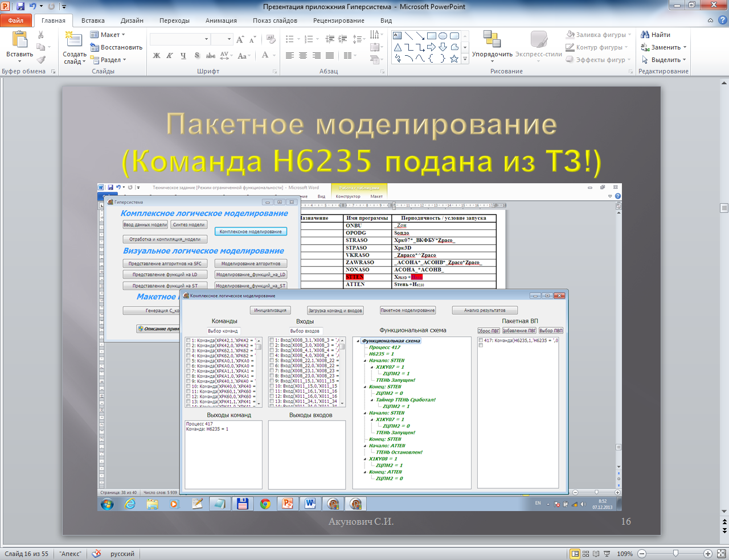Minimize the ribbon with the caret
The width and height of the screenshot is (729, 560).
pos(710,20)
